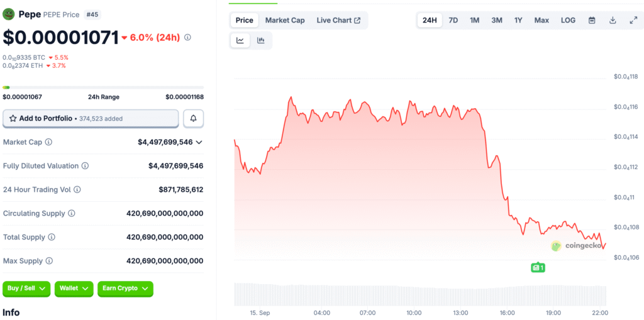This screenshot has height=320, width=644.
Task: Click the Total Supply info icon
Action: [x=52, y=238]
